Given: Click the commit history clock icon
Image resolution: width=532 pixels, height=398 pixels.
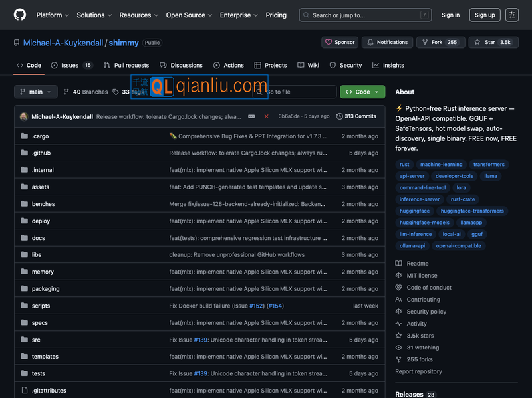Looking at the screenshot, I should pos(339,116).
